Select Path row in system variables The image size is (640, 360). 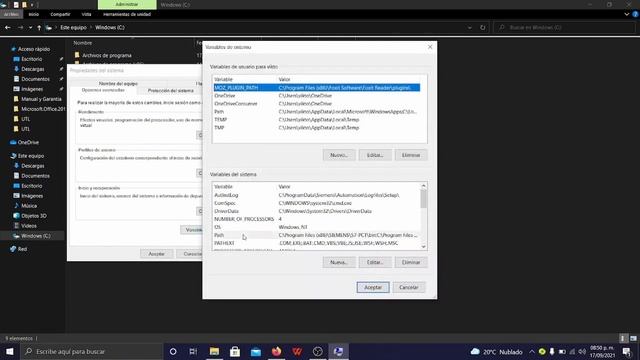point(316,235)
